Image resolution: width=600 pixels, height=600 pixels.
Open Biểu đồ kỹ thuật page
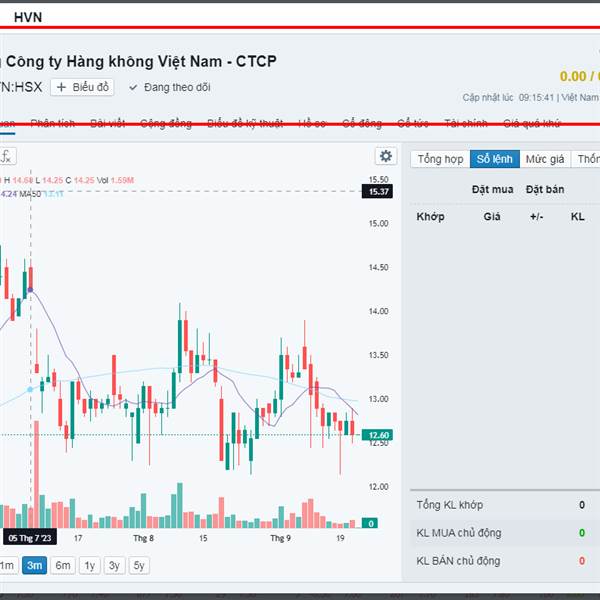pyautogui.click(x=244, y=123)
